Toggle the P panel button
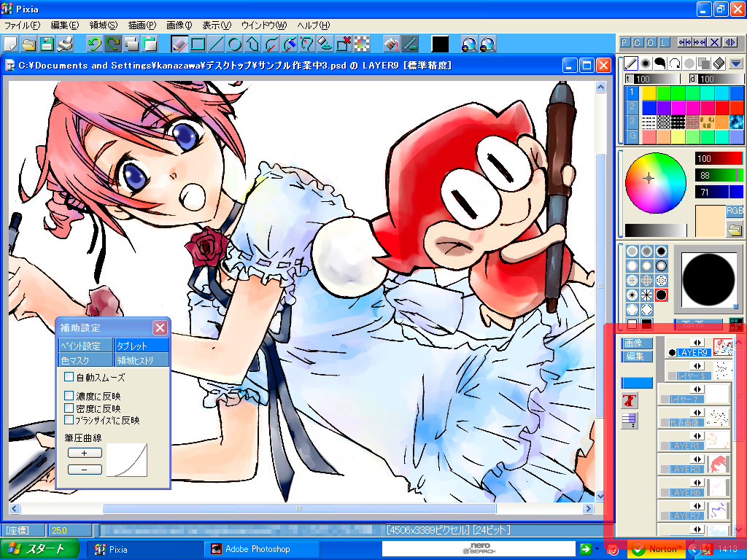The width and height of the screenshot is (747, 560). click(x=624, y=42)
